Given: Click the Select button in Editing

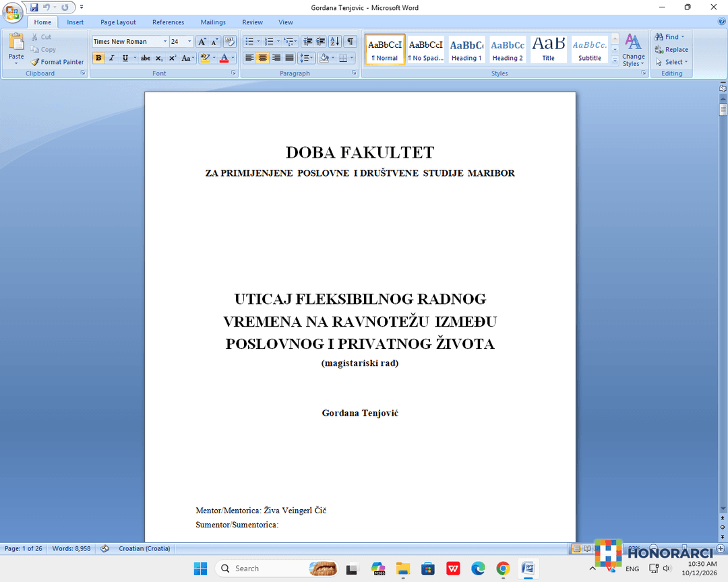Looking at the screenshot, I should point(671,62).
